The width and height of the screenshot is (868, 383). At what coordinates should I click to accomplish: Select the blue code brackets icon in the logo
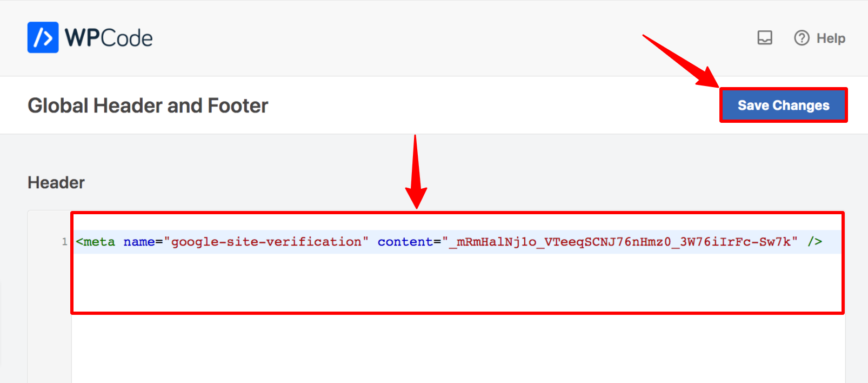tap(43, 37)
